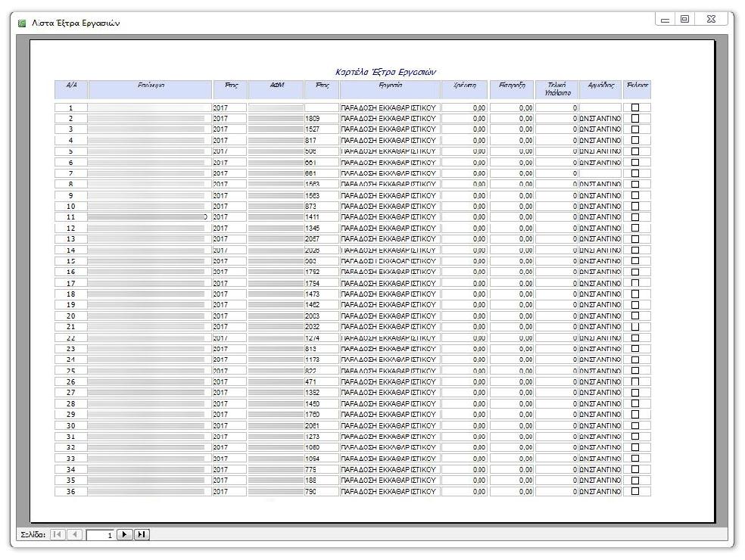Minimize the Λίστα Έξτρα Εργασιών window
Viewport: 745px width, 560px height.
[x=666, y=20]
